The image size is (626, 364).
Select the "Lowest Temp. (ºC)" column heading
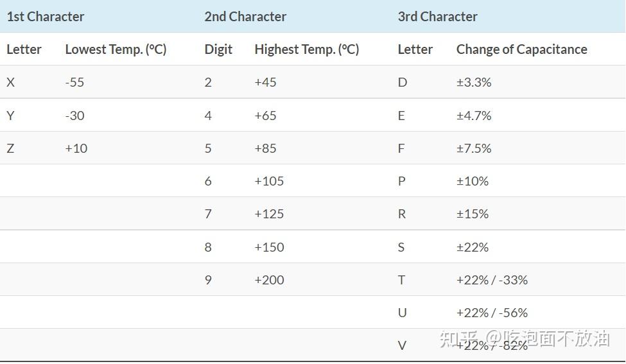click(x=116, y=49)
